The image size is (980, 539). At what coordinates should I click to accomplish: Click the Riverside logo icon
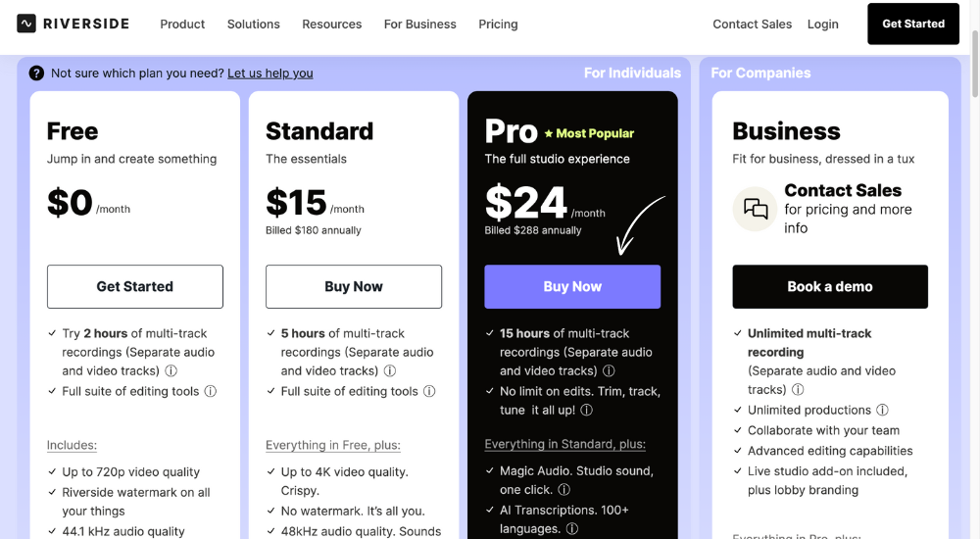(x=26, y=24)
